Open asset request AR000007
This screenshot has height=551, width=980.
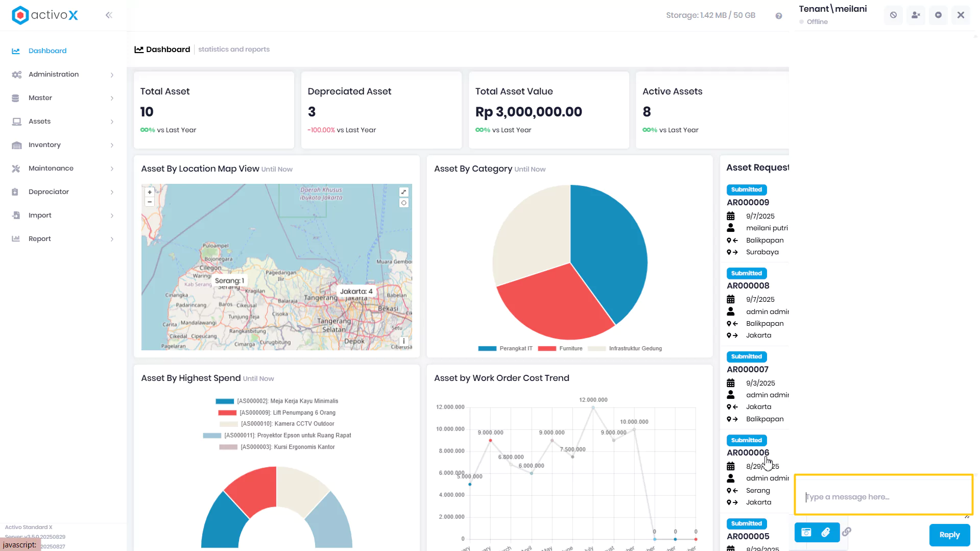coord(748,370)
